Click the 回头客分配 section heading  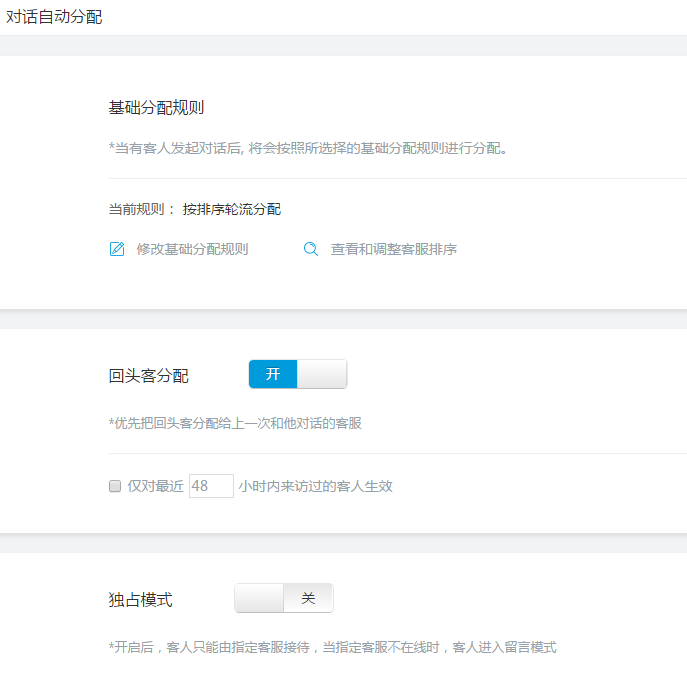149,375
